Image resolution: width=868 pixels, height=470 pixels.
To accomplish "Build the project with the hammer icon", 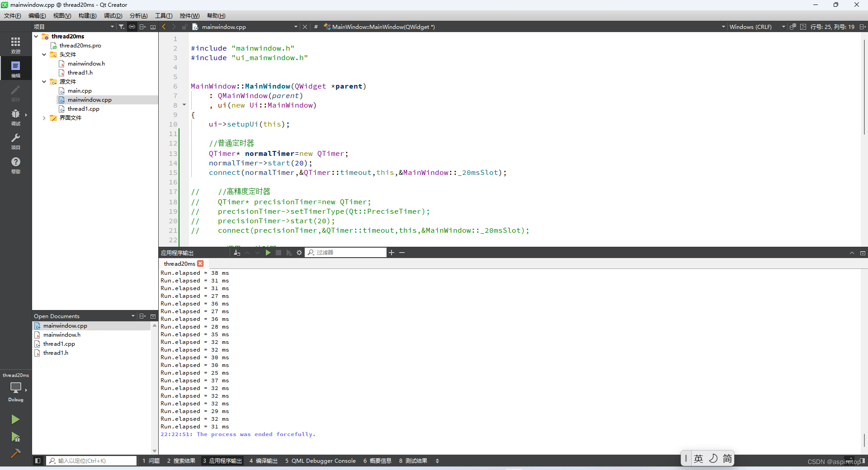I will pyautogui.click(x=15, y=453).
